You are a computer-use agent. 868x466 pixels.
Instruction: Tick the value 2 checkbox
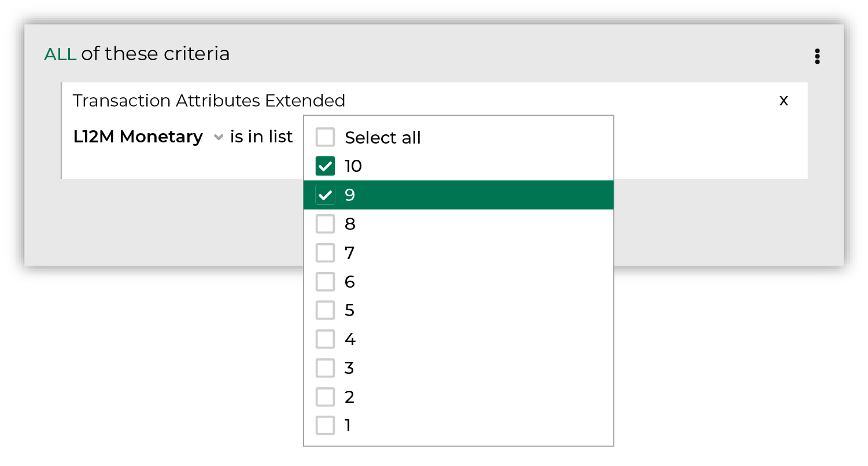325,397
